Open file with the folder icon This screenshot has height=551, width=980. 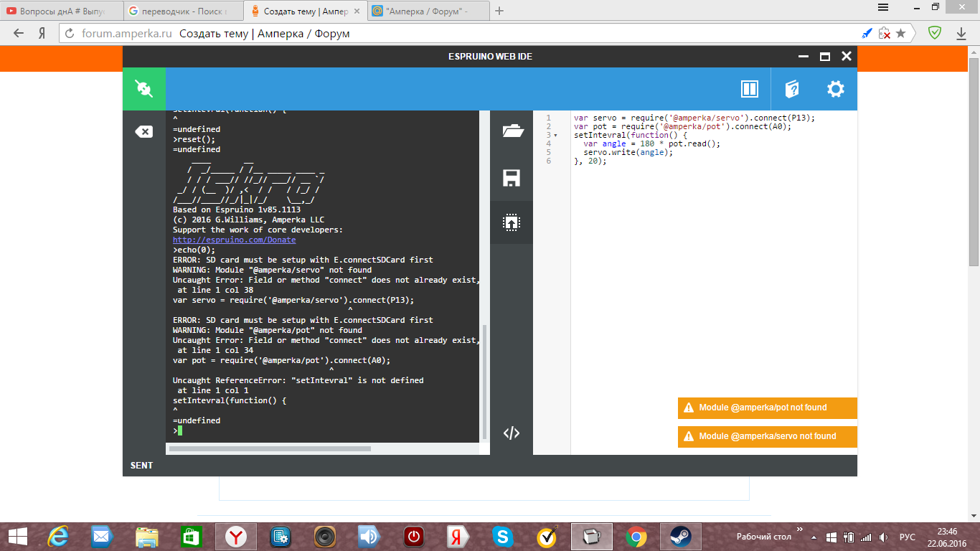click(x=512, y=131)
